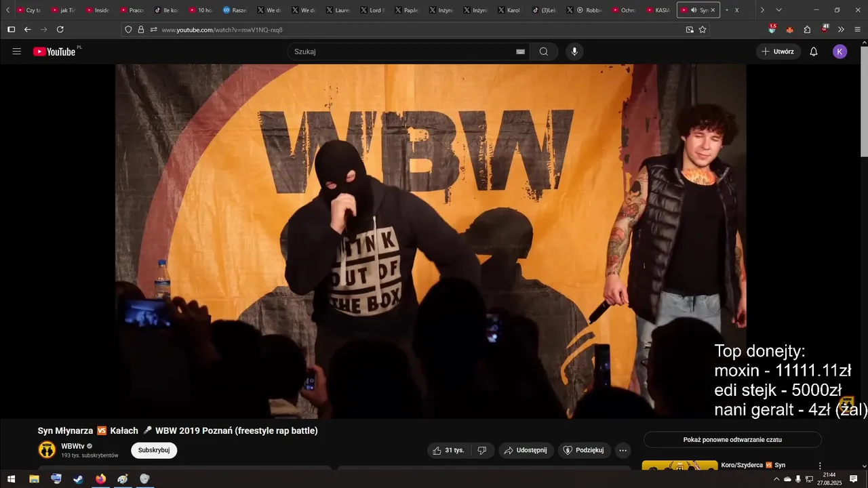Image resolution: width=868 pixels, height=488 pixels.
Task: Bookmark this page with the star
Action: click(x=703, y=30)
